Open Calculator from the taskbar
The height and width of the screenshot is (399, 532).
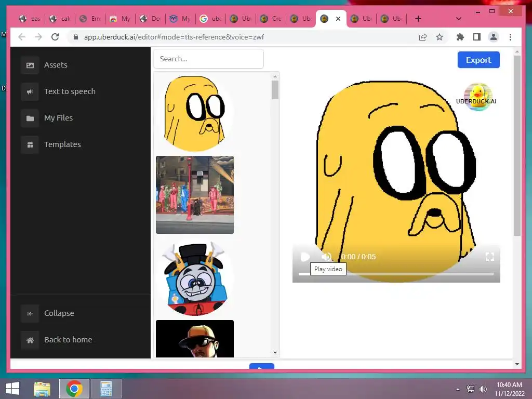(106, 389)
